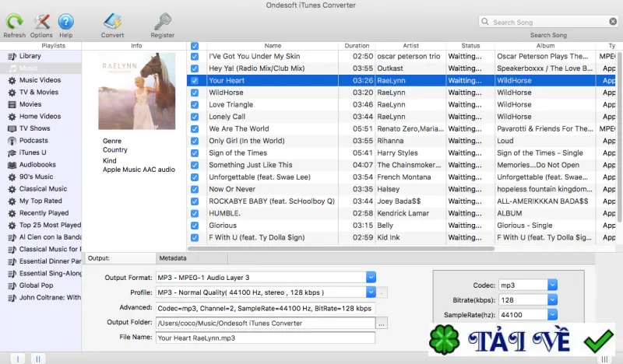Open the iTunes U playlist icon
The image size is (623, 364).
pyautogui.click(x=12, y=152)
